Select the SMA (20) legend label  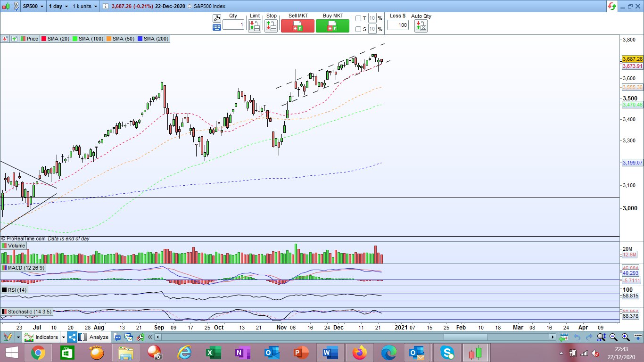(x=56, y=39)
